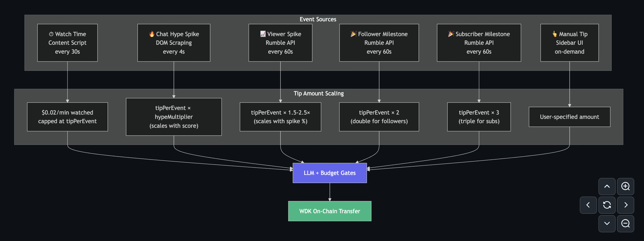Pan the diagram up with the chevron
This screenshot has height=241, width=644.
[607, 186]
